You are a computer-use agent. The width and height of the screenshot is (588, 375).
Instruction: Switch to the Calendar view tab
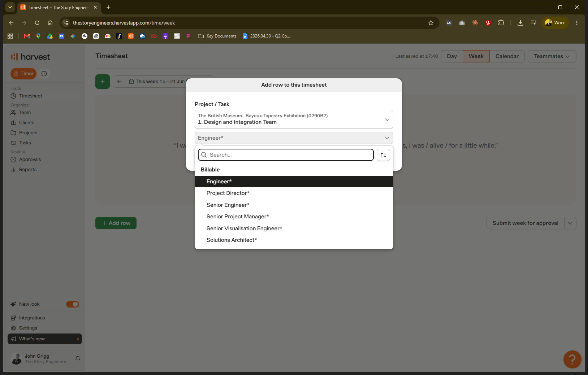coord(507,56)
